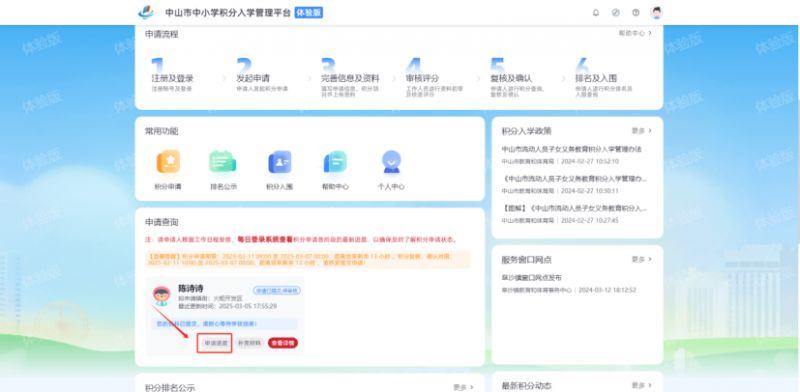Click the grey button next to 查看详情
The image size is (800, 392).
pos(249,343)
